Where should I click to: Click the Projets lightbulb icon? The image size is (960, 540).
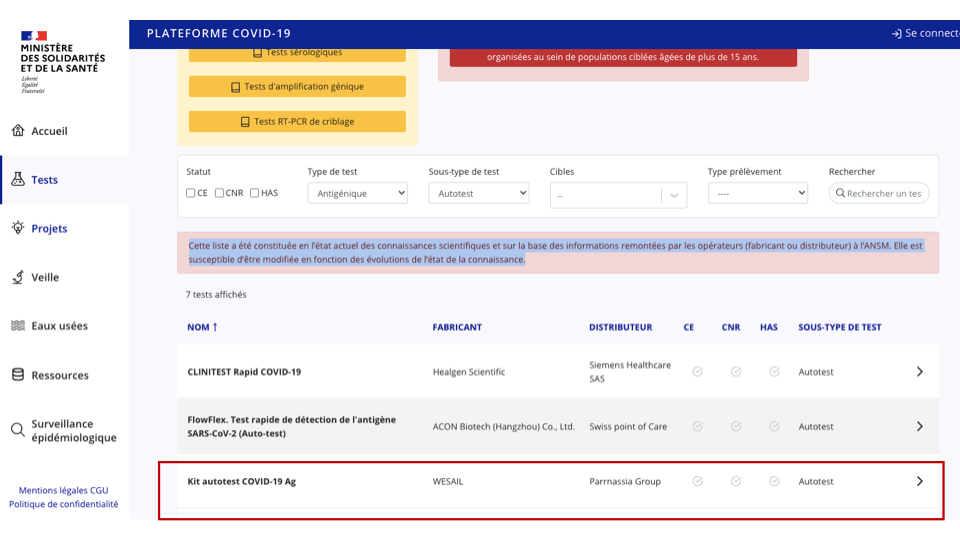[x=18, y=228]
